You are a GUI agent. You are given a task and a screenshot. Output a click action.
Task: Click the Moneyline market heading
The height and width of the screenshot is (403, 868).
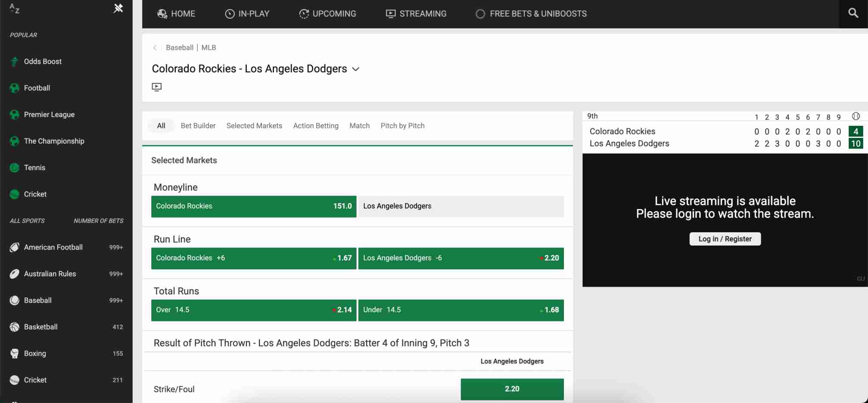(176, 187)
